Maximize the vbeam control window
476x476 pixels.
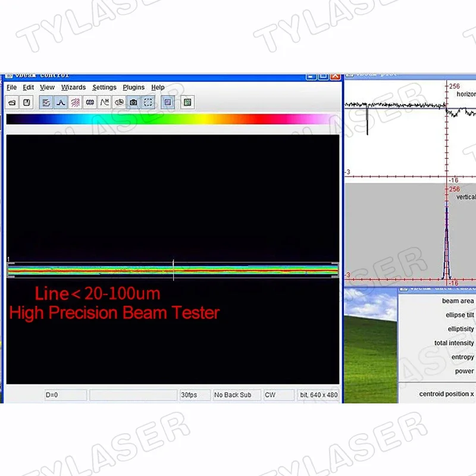pos(323,77)
